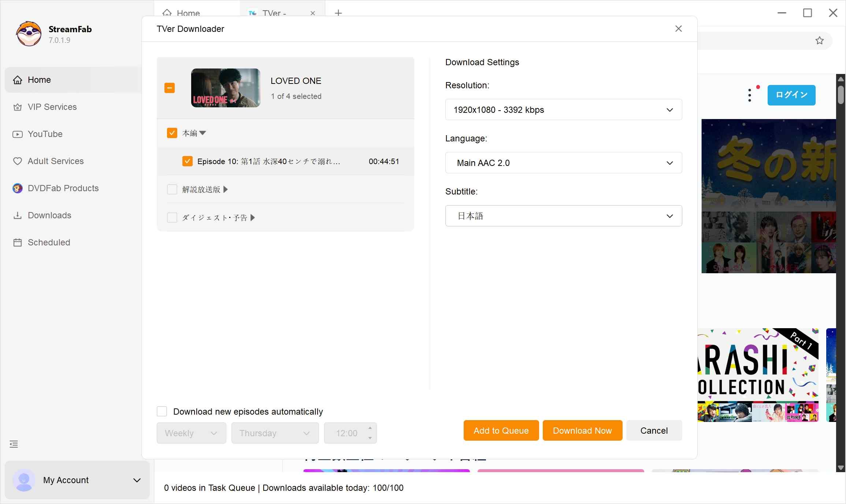Expand the 解説放送版 group arrow
The width and height of the screenshot is (846, 504).
click(x=226, y=189)
